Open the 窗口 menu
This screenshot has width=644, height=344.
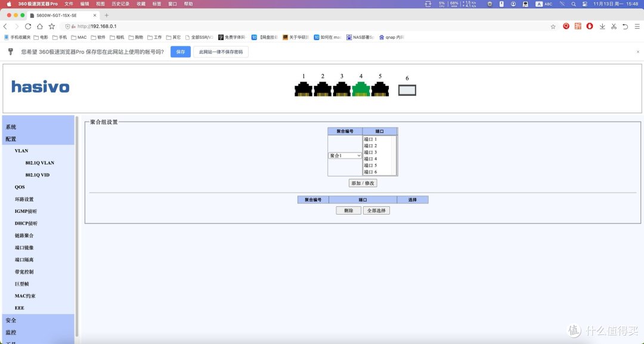[172, 4]
